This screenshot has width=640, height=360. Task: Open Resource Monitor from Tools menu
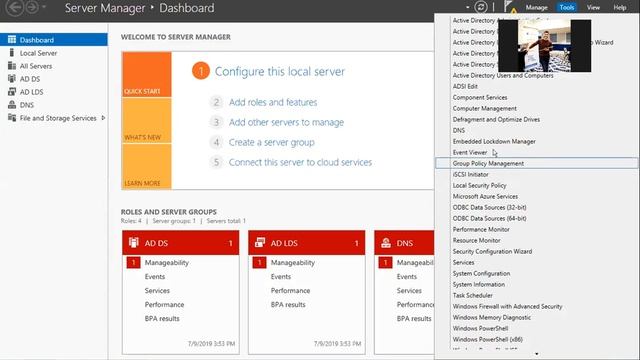point(476,240)
